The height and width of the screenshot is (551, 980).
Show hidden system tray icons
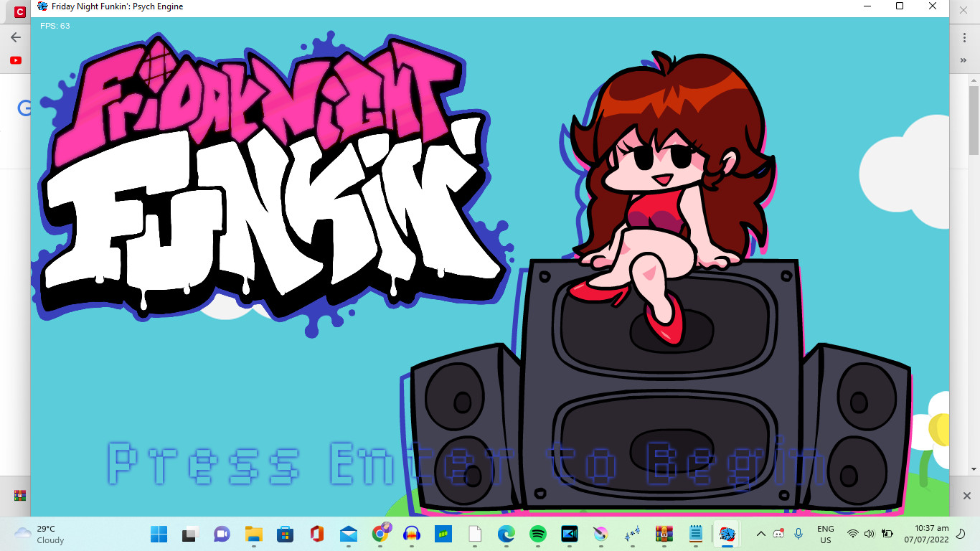click(761, 534)
